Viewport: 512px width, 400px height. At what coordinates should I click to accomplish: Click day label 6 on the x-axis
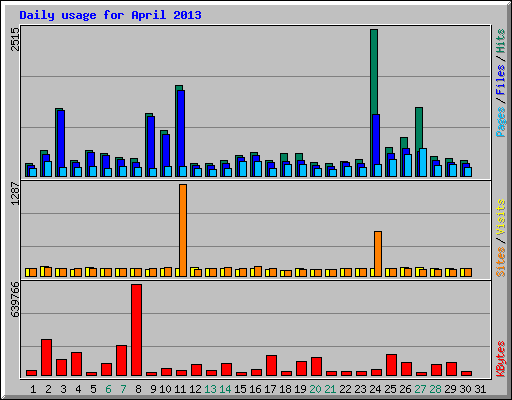coord(108,389)
